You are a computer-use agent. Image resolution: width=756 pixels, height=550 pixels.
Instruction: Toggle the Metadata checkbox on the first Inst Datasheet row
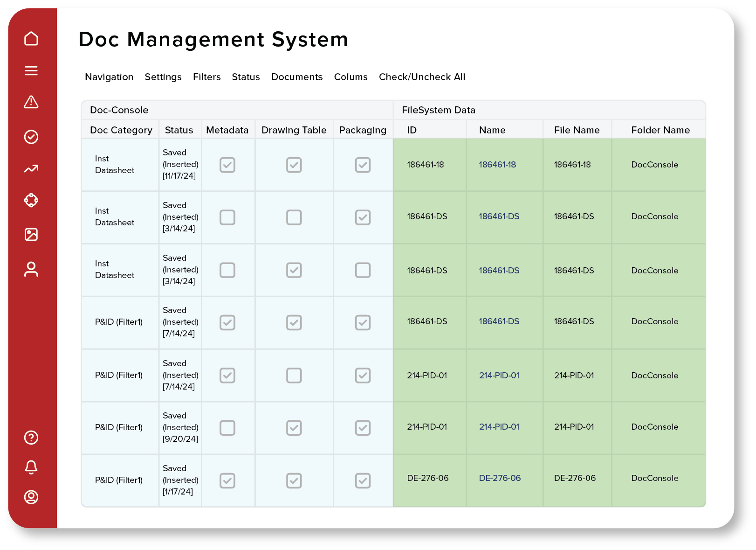coord(227,165)
